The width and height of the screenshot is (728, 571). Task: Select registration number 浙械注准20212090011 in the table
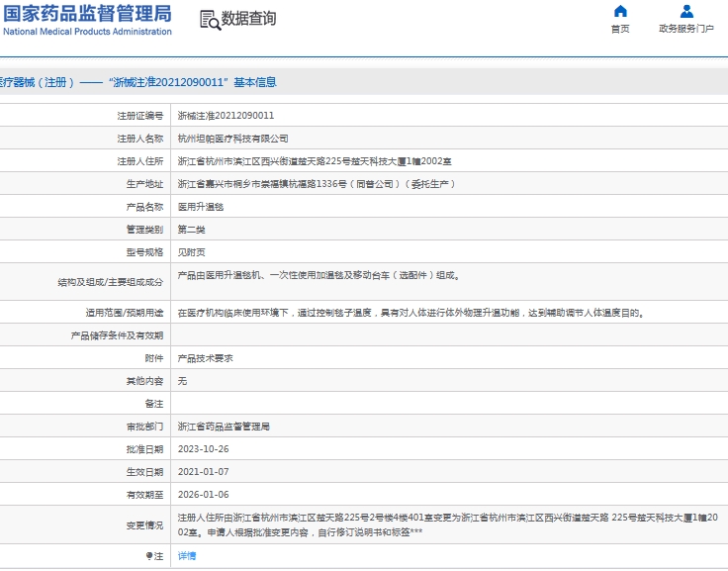pos(226,116)
